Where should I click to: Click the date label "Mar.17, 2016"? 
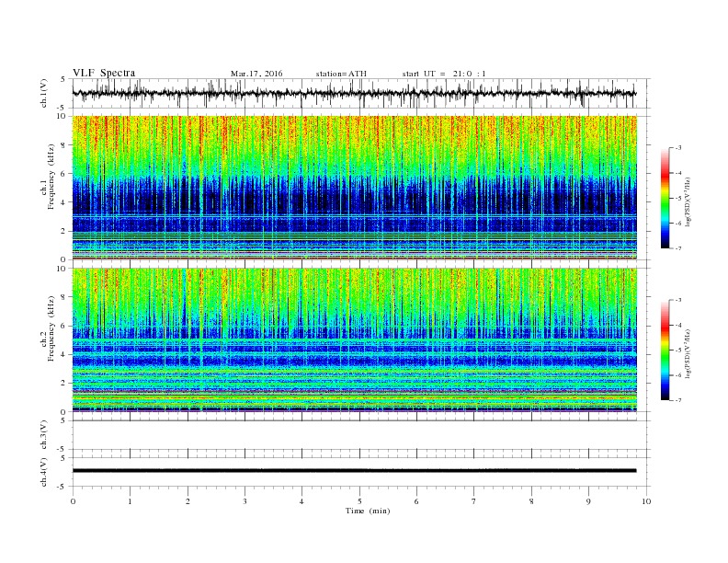coord(256,74)
